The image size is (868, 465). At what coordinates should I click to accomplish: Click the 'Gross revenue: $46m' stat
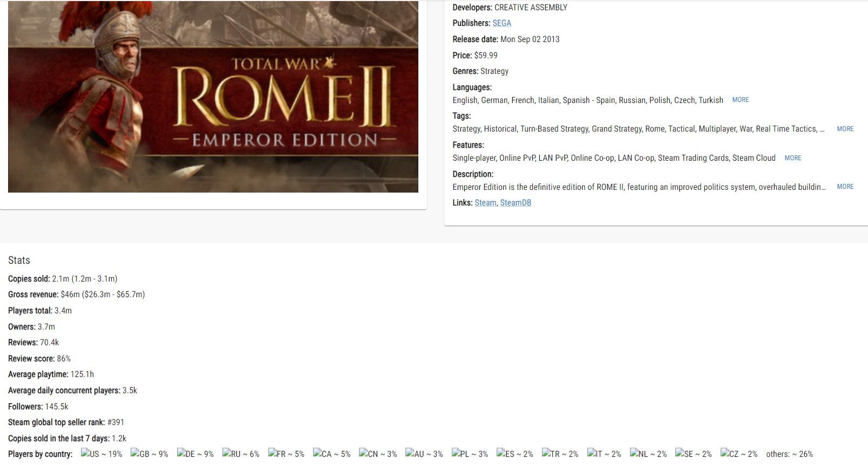76,295
